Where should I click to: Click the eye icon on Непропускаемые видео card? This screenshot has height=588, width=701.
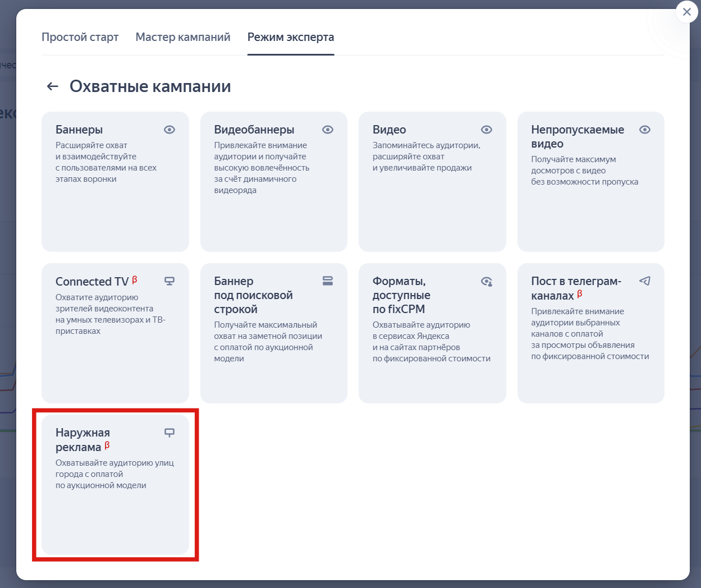pyautogui.click(x=645, y=130)
